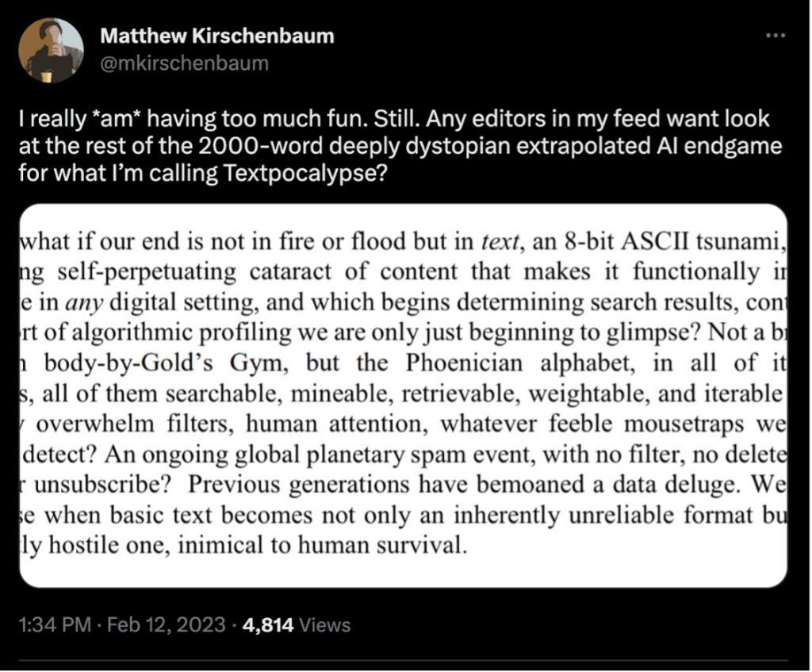Viewport: 812px width, 672px height.
Task: Open the Matthew Kirschenbaum display name link
Action: (217, 36)
